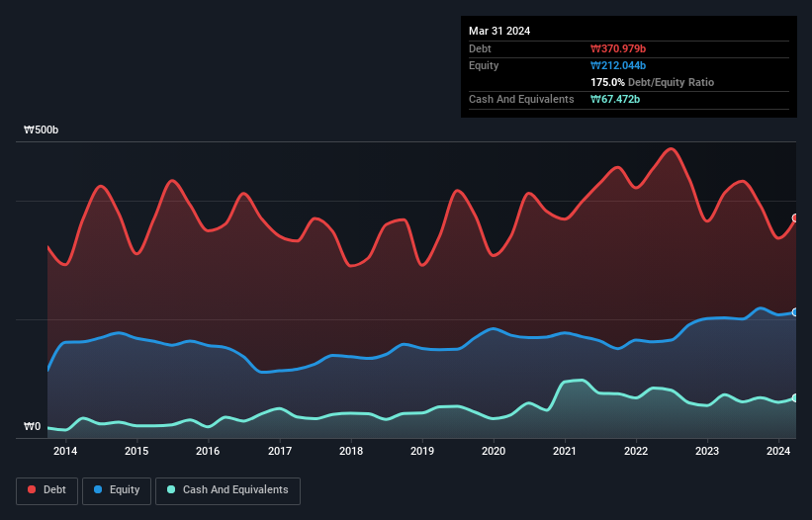
Task: Click the 2017 x-axis label
Action: (280, 451)
